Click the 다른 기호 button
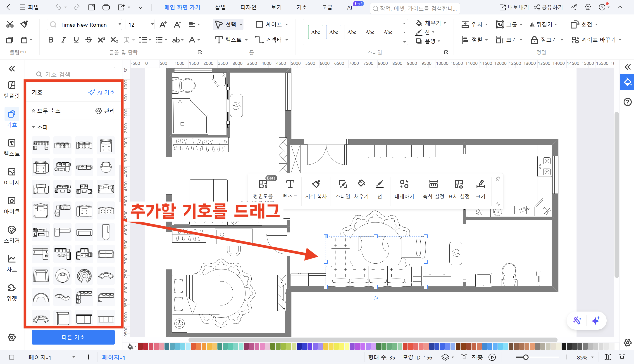The width and height of the screenshot is (634, 364). pos(73,337)
